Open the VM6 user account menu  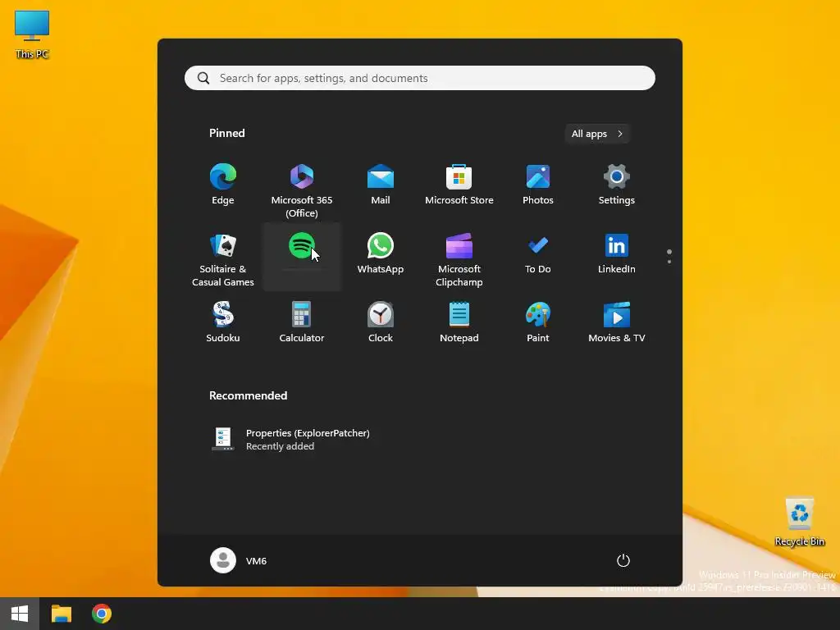[239, 560]
